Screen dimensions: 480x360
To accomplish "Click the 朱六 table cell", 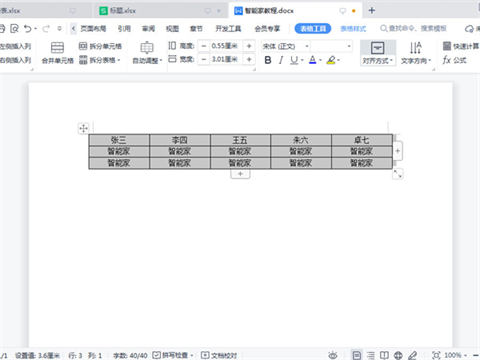I will pos(301,140).
